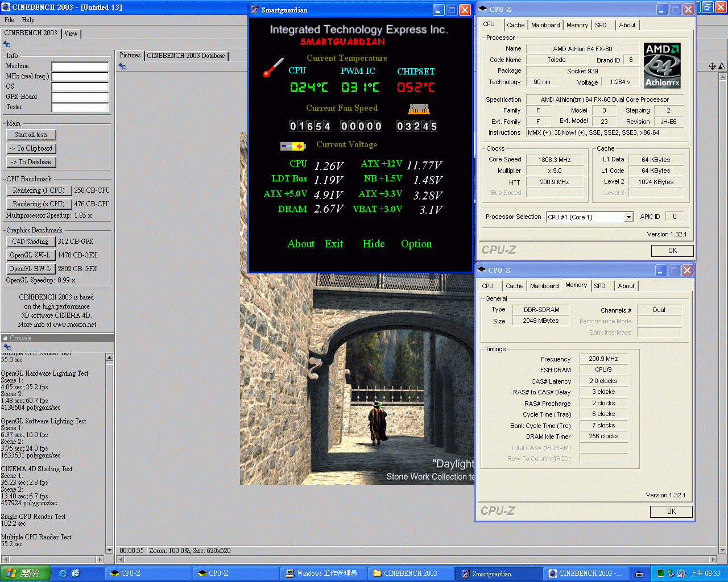728x582 pixels.
Task: Click the green square tray icon
Action: click(x=661, y=573)
